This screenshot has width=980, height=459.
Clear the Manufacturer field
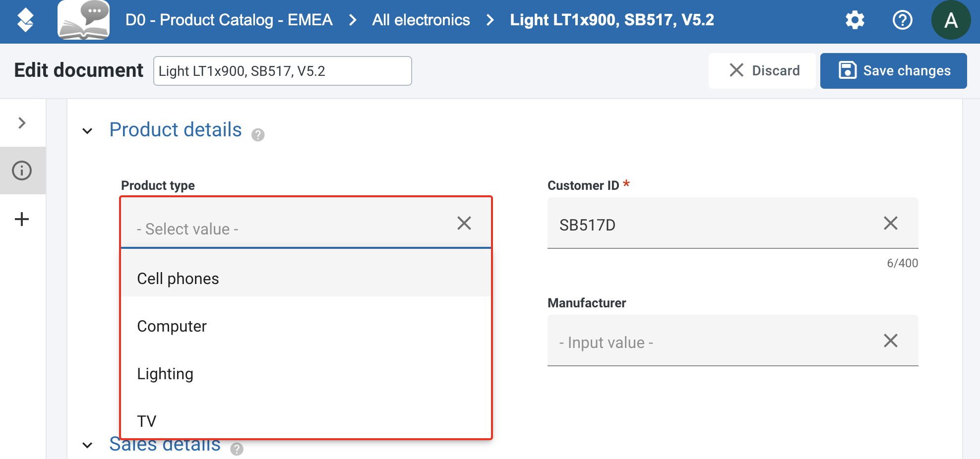[891, 341]
